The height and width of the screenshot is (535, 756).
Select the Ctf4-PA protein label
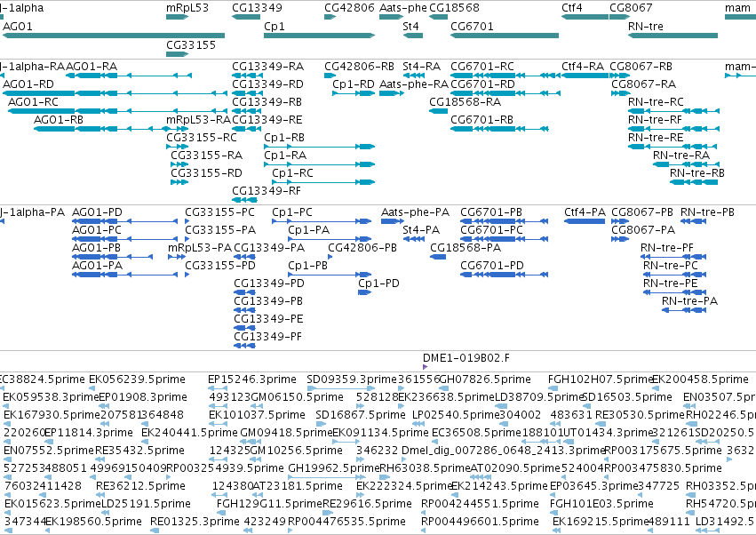tap(585, 212)
